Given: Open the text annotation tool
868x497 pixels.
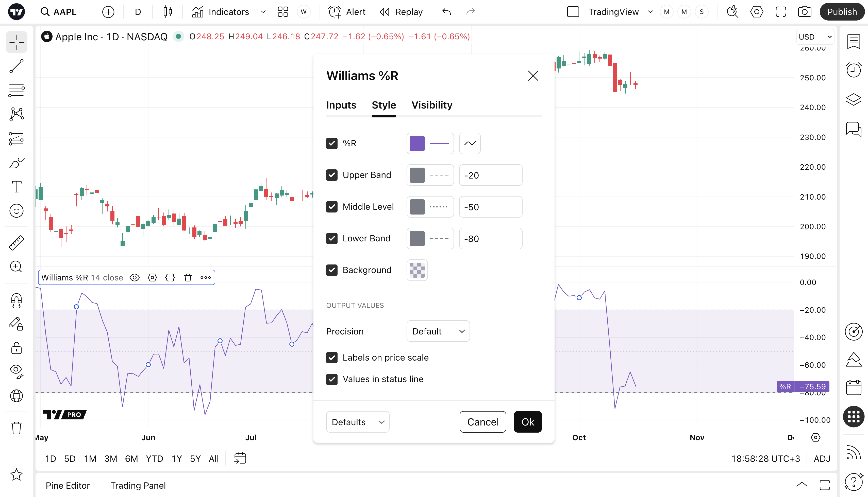Looking at the screenshot, I should pyautogui.click(x=16, y=187).
